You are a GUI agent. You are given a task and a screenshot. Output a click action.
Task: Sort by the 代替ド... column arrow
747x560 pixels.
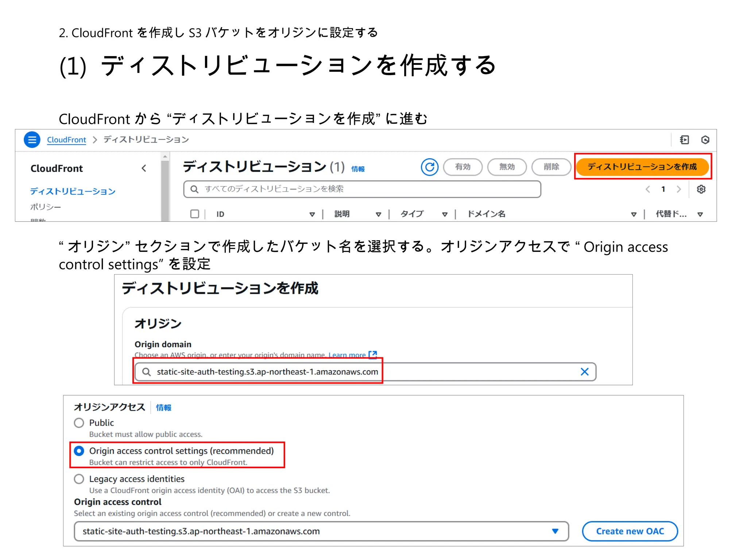click(700, 214)
